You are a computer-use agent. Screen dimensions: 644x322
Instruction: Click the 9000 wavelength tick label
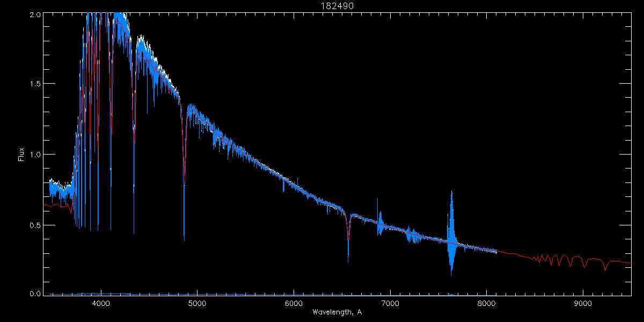coord(583,303)
